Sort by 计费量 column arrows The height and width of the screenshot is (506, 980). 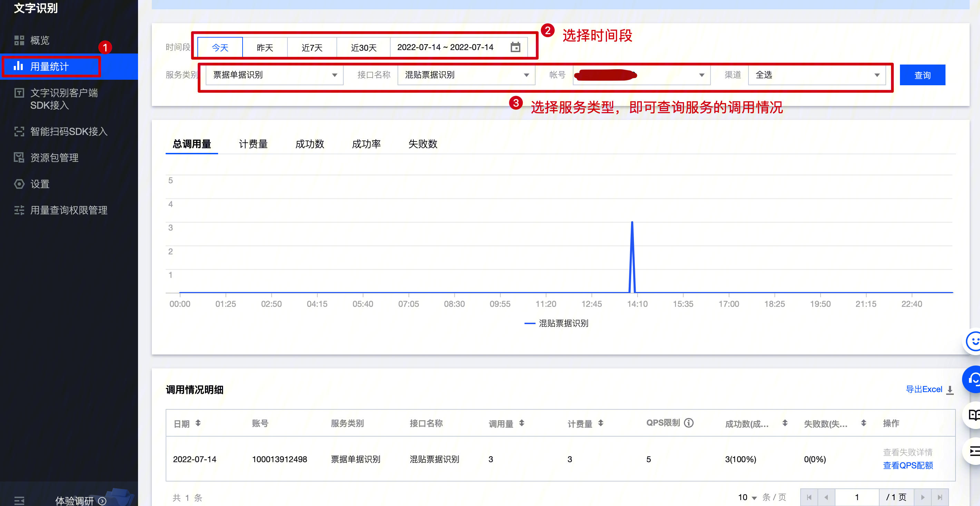point(600,423)
